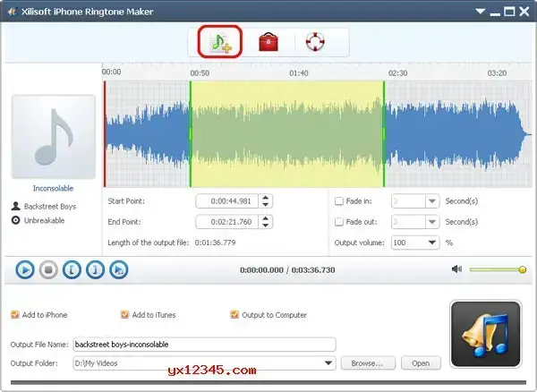The width and height of the screenshot is (537, 392).
Task: Click the playback time 0:00:00.000 / 0:03:36.730
Action: tap(287, 270)
